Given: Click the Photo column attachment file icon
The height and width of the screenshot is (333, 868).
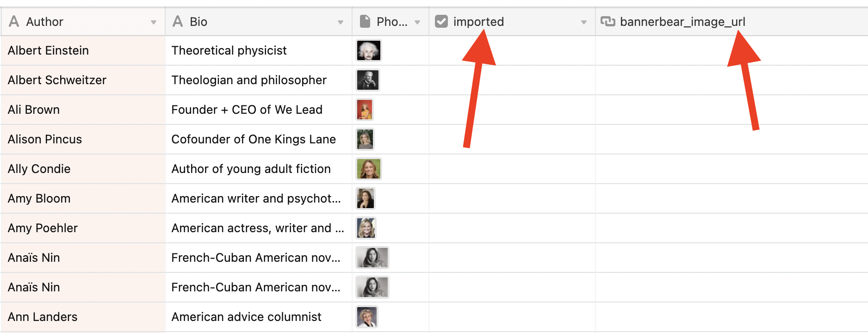Looking at the screenshot, I should (x=365, y=22).
